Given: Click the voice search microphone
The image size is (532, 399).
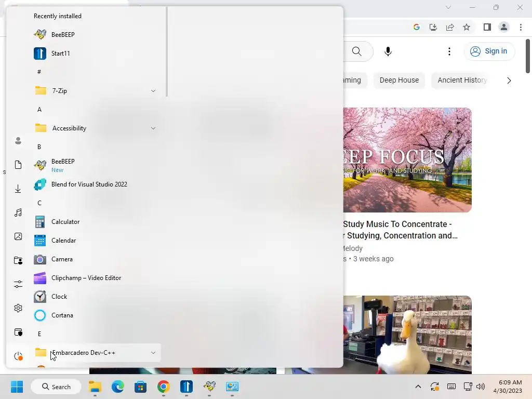Looking at the screenshot, I should point(388,51).
